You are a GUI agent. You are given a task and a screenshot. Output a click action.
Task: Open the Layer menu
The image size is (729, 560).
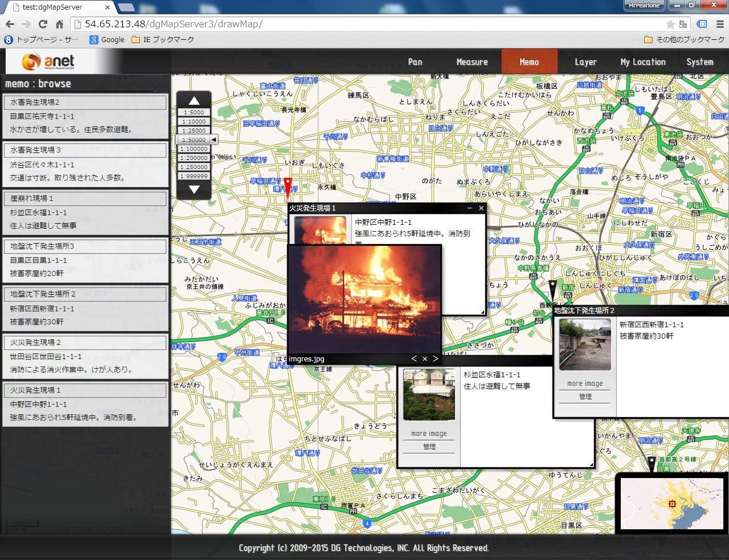coord(585,62)
